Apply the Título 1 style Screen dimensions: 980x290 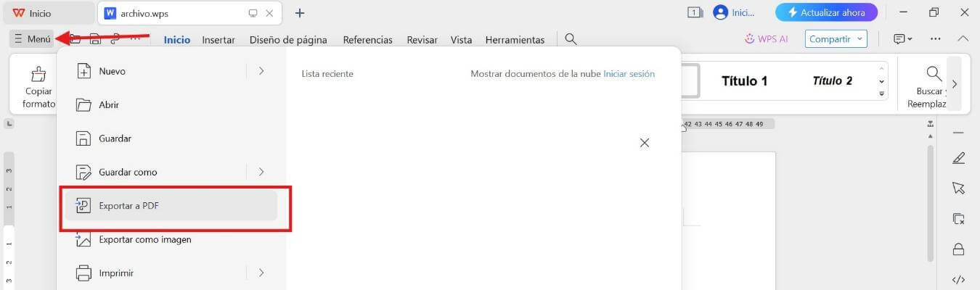tap(744, 80)
